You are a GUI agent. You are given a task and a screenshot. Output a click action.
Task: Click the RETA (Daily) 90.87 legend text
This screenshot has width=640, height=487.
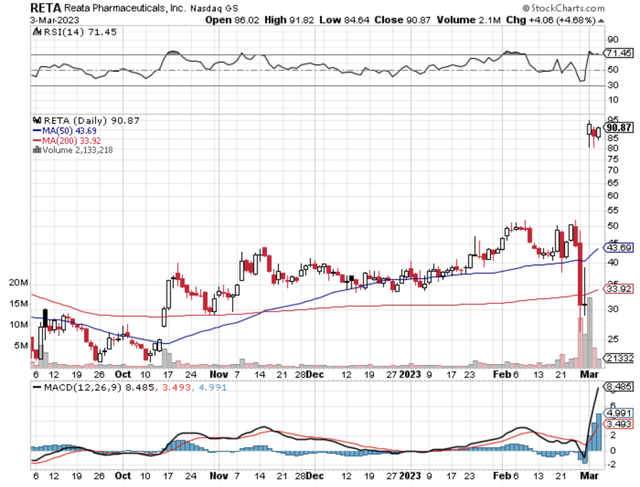point(91,120)
